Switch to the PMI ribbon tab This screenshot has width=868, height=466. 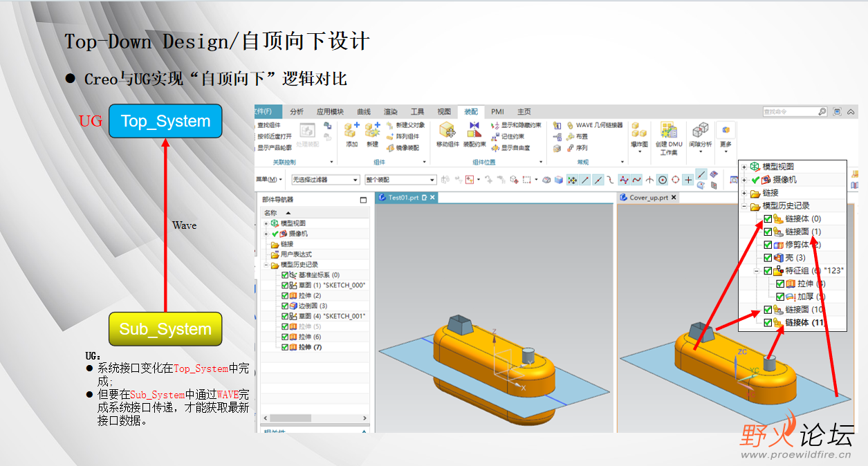click(x=497, y=111)
